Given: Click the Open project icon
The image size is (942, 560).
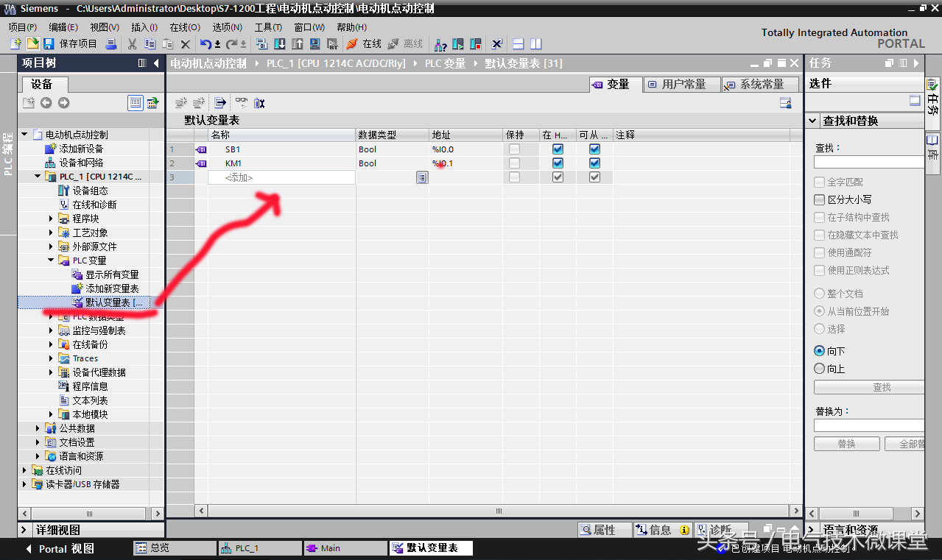Looking at the screenshot, I should [32, 44].
